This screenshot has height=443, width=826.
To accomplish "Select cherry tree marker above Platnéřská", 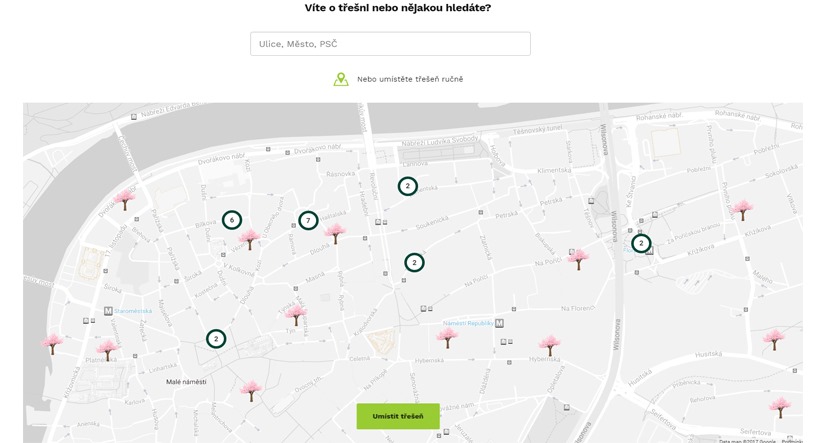I will (x=107, y=350).
